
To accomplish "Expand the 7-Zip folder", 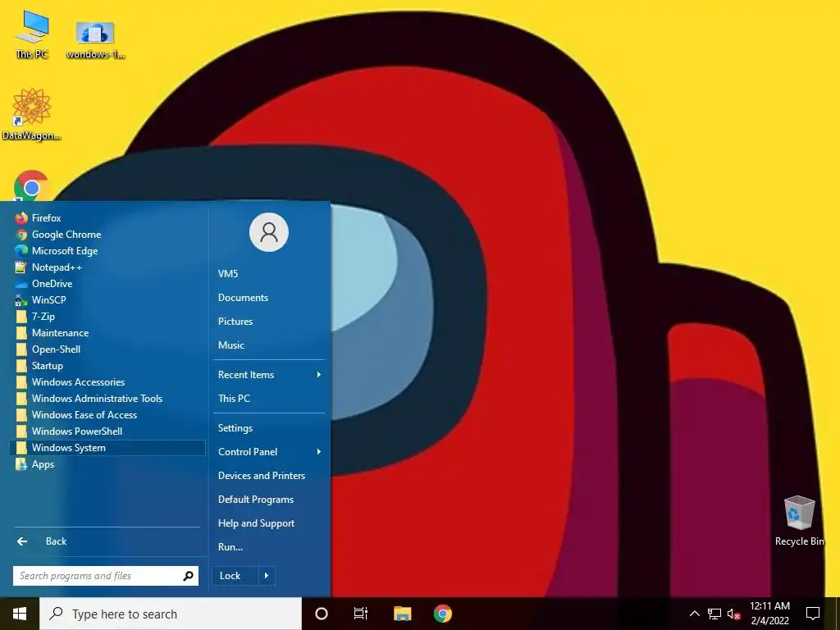I will [107, 317].
